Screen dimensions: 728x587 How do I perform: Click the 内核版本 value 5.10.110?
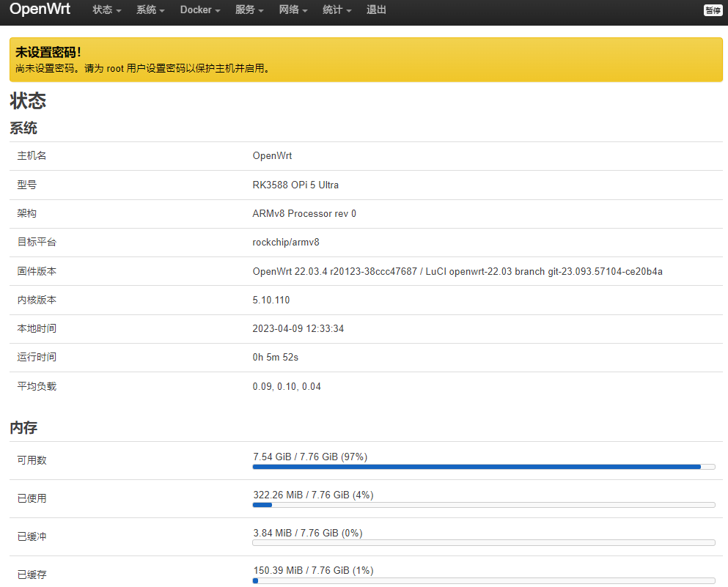click(x=271, y=300)
